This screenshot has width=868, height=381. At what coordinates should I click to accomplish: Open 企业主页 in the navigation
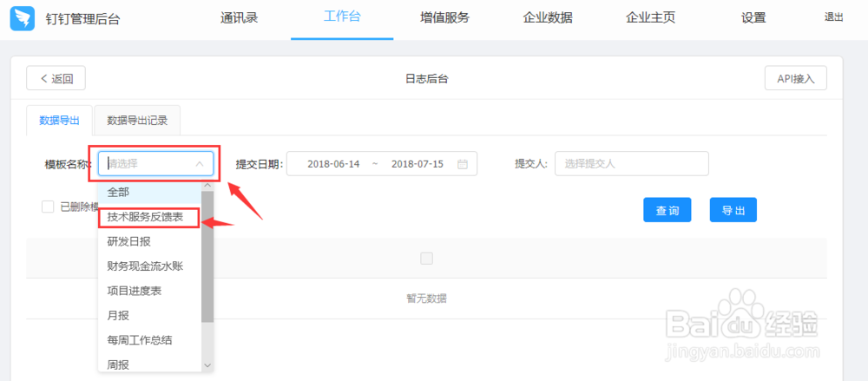click(650, 17)
